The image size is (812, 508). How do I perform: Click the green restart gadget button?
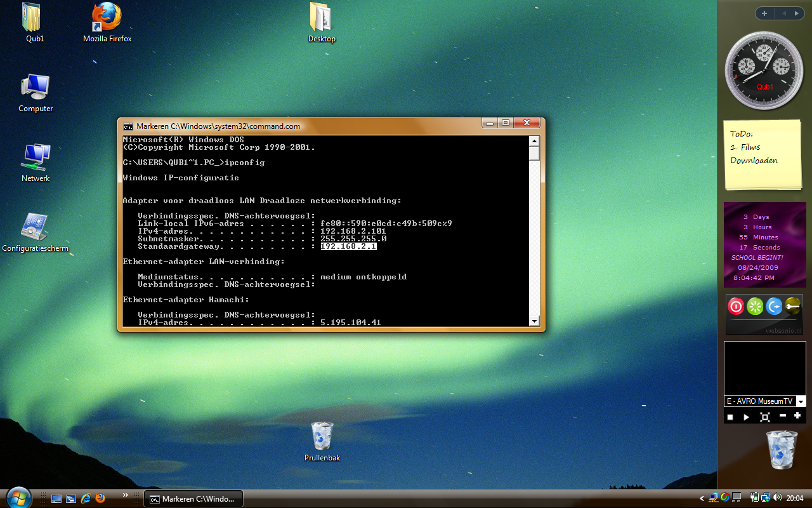[755, 307]
